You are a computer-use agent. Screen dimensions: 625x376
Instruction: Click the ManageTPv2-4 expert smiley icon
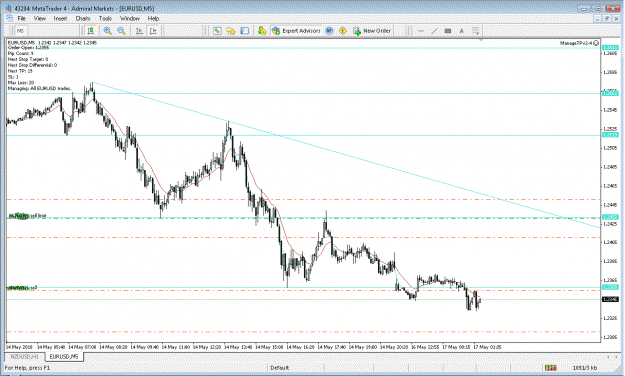pyautogui.click(x=596, y=43)
